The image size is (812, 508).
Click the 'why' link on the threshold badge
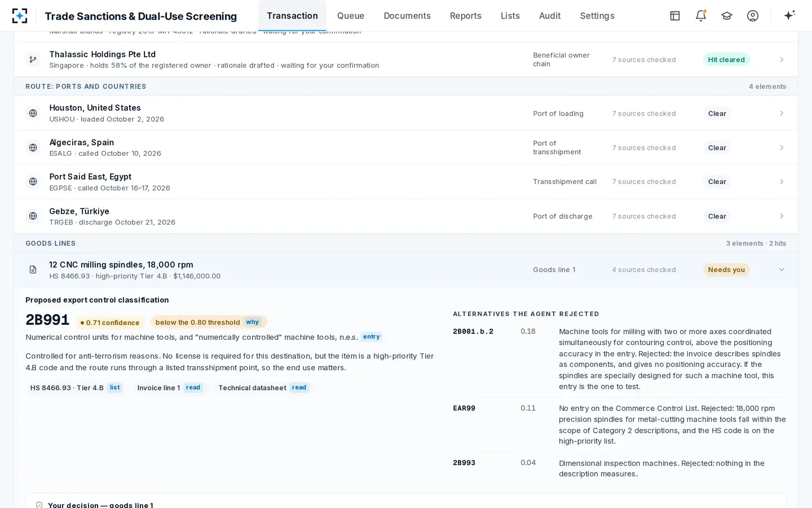pyautogui.click(x=253, y=322)
